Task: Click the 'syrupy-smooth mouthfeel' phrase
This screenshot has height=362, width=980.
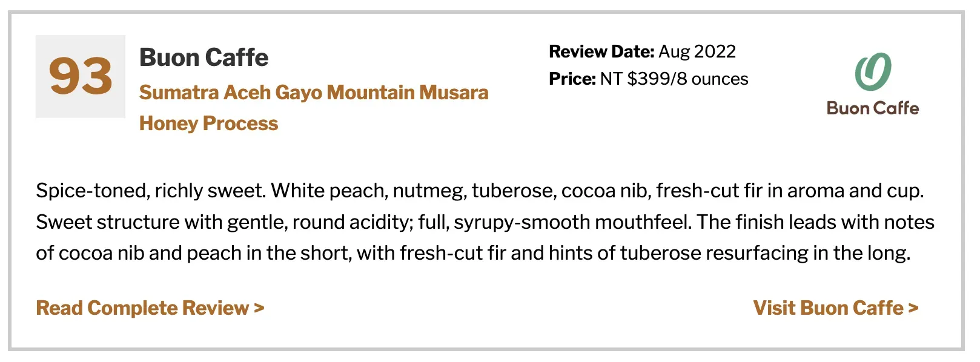Action: (x=572, y=222)
